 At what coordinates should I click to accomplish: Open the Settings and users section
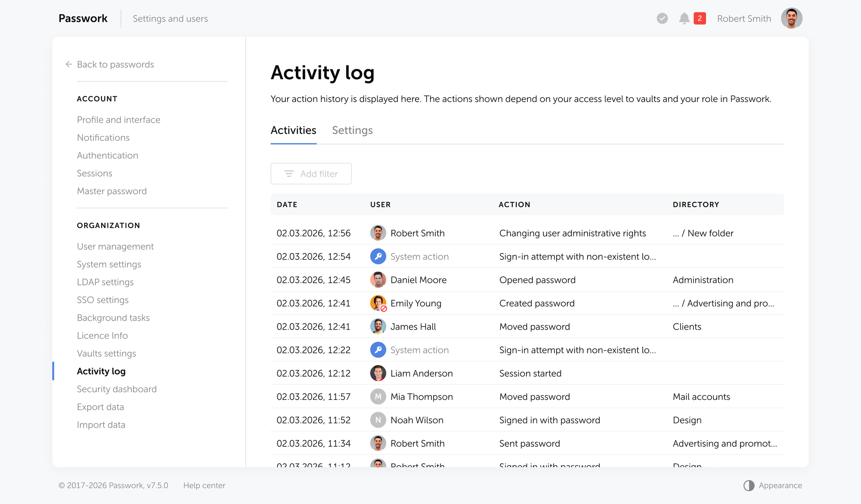(x=170, y=19)
